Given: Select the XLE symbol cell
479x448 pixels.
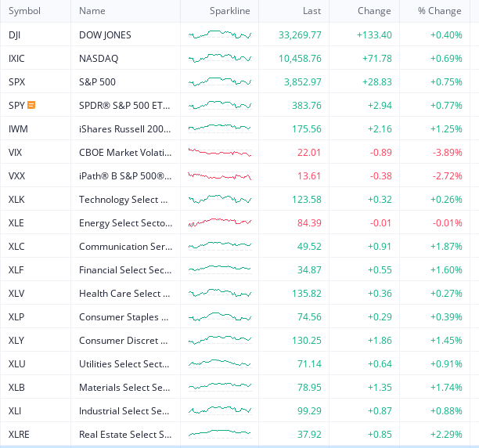Looking at the screenshot, I should 16,223.
